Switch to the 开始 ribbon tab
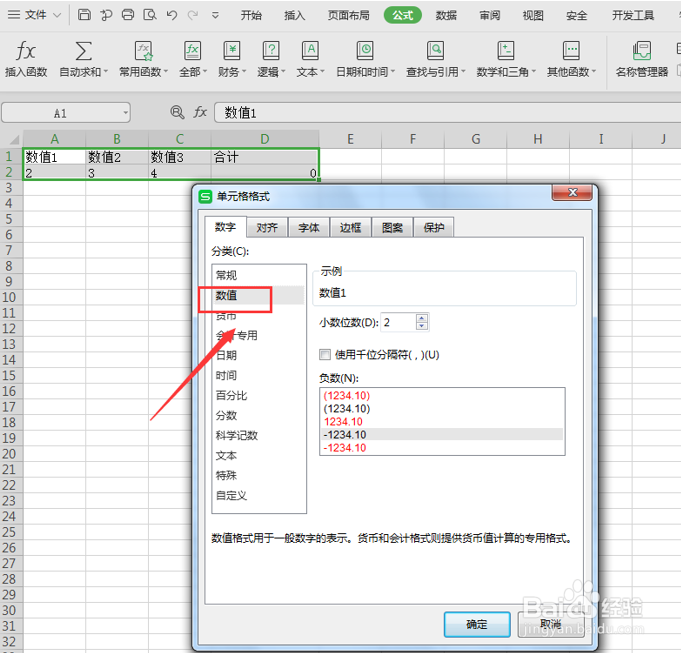Screen dimensions: 681x653 point(251,15)
